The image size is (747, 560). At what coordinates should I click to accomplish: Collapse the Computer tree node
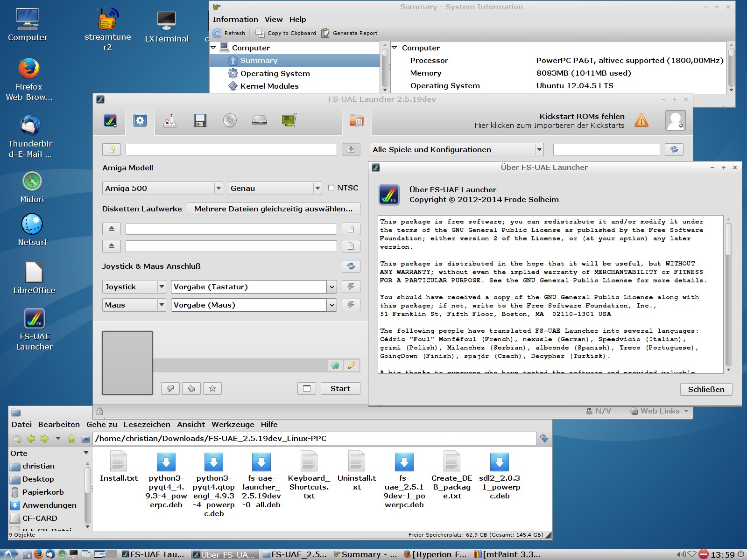(x=213, y=48)
